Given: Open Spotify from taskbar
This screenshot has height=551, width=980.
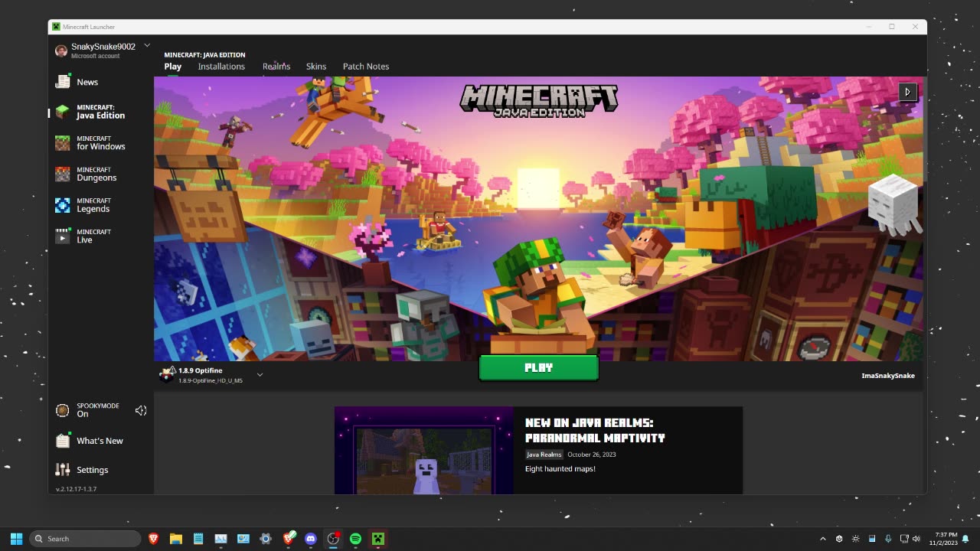Looking at the screenshot, I should [x=355, y=539].
